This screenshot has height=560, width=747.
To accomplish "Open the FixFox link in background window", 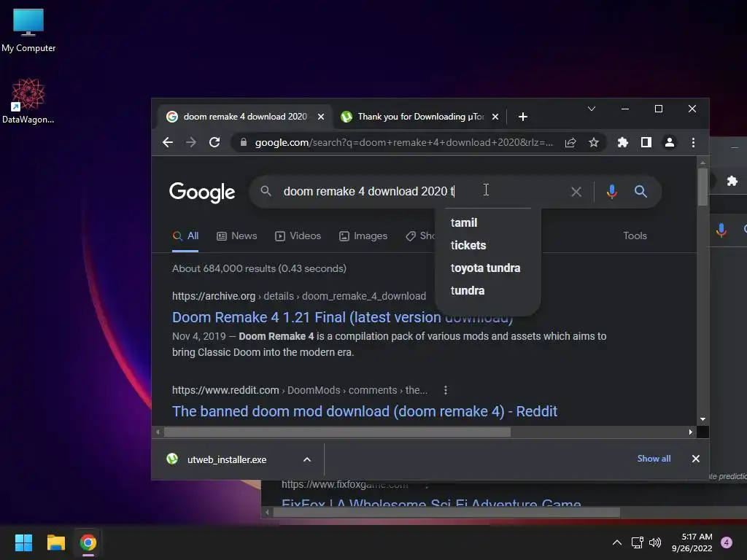I will (x=431, y=505).
